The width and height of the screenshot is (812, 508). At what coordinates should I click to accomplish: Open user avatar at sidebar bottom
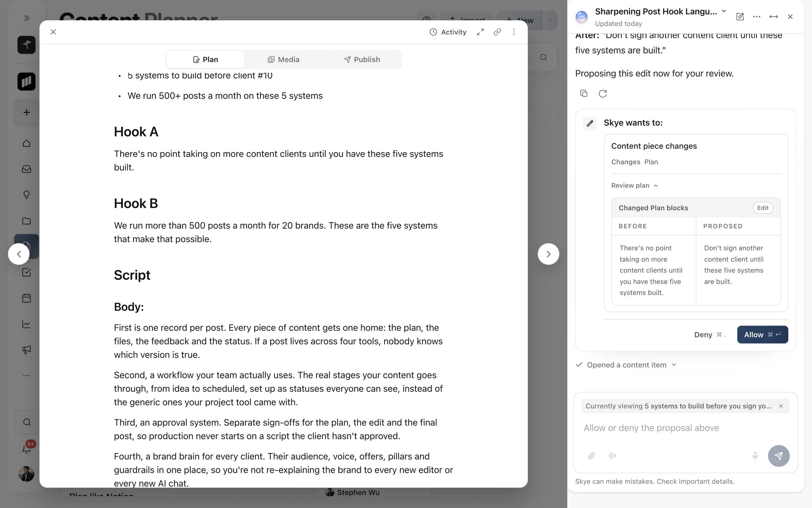26,474
